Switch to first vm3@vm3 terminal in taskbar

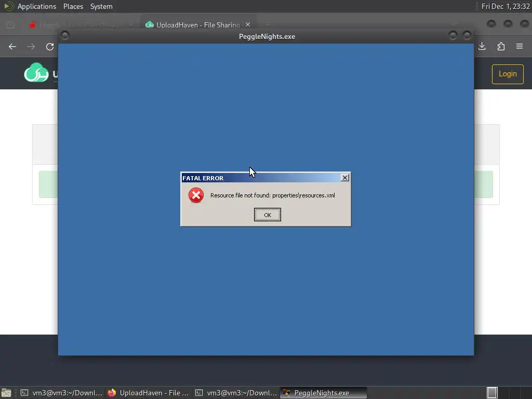(61, 393)
